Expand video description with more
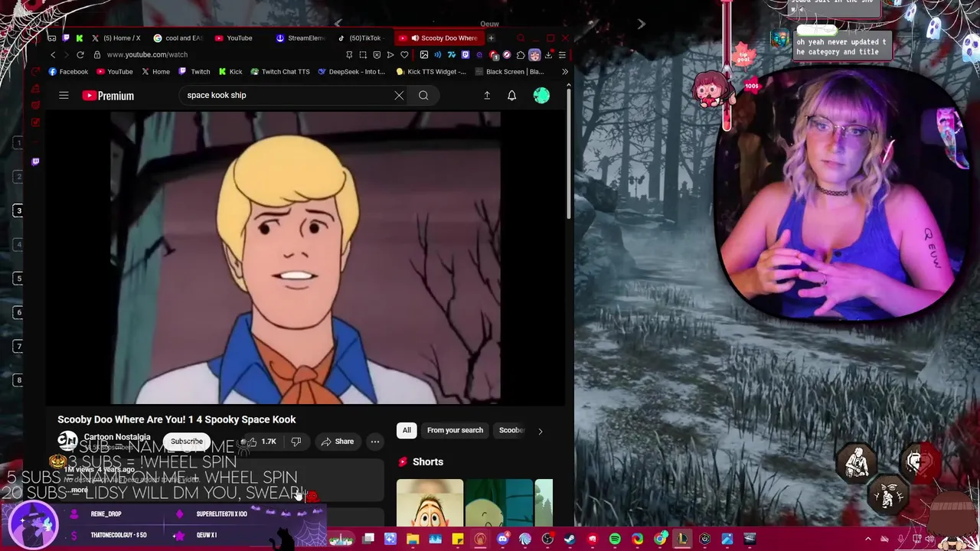 80,490
